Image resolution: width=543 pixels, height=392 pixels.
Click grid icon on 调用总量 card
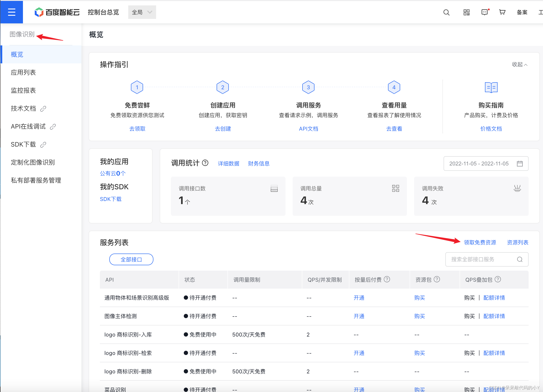click(x=395, y=188)
